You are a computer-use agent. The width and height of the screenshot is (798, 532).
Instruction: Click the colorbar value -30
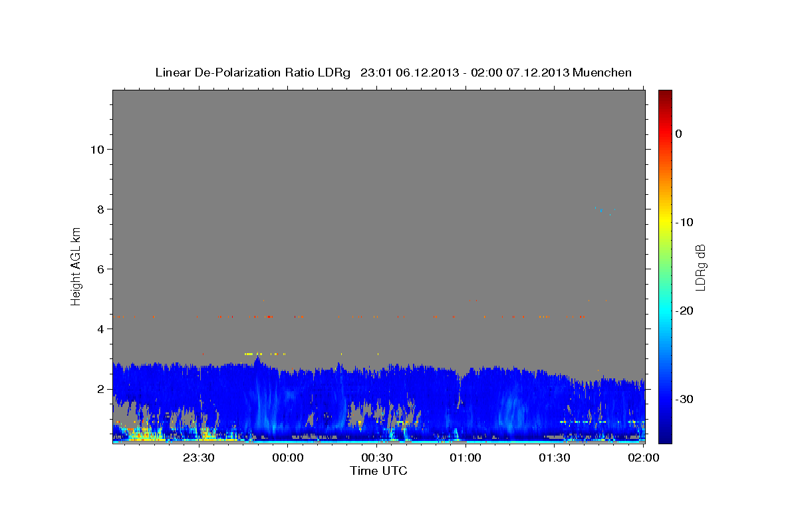[685, 399]
